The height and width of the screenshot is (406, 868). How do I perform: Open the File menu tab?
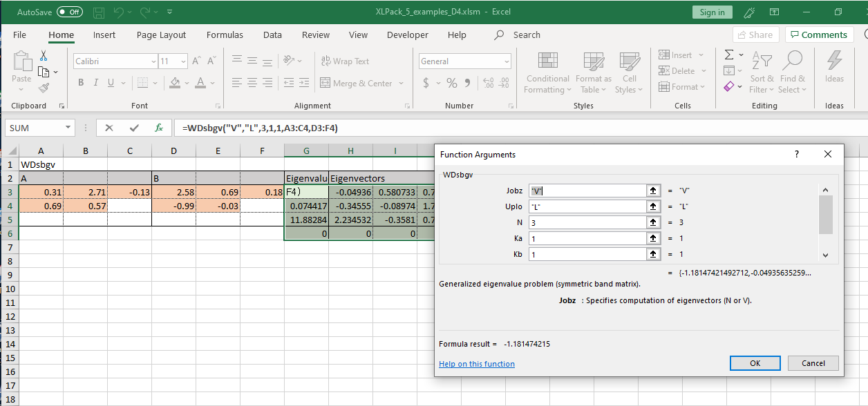(x=19, y=35)
